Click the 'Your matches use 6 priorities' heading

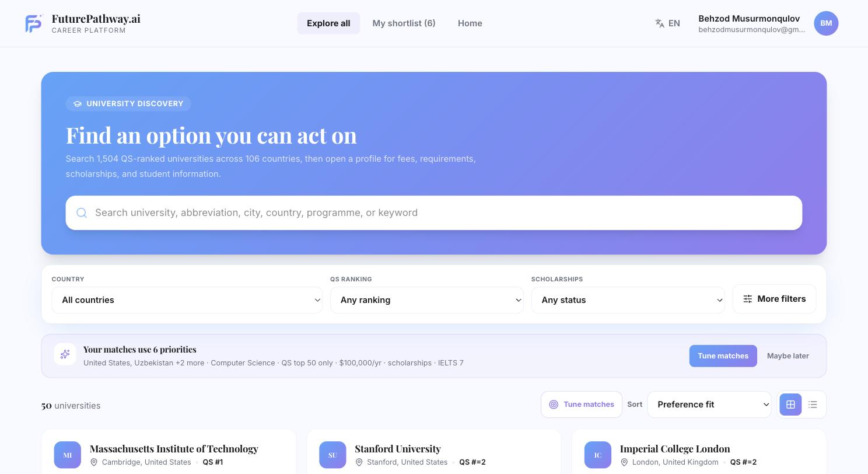(x=140, y=350)
